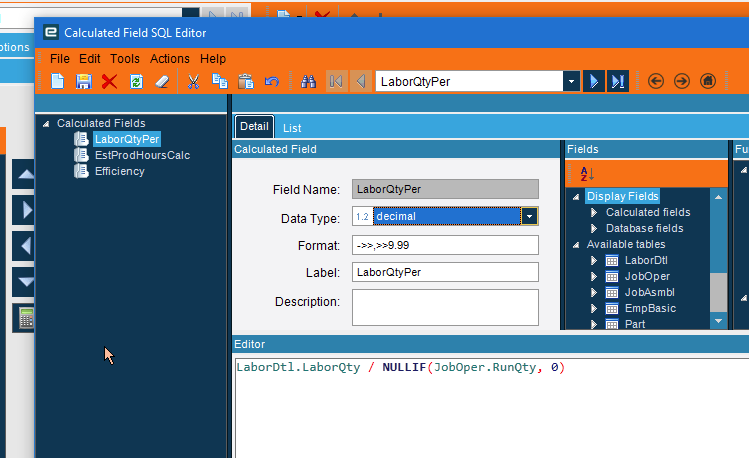
Task: Click the blue Undo arrow icon
Action: coord(272,82)
